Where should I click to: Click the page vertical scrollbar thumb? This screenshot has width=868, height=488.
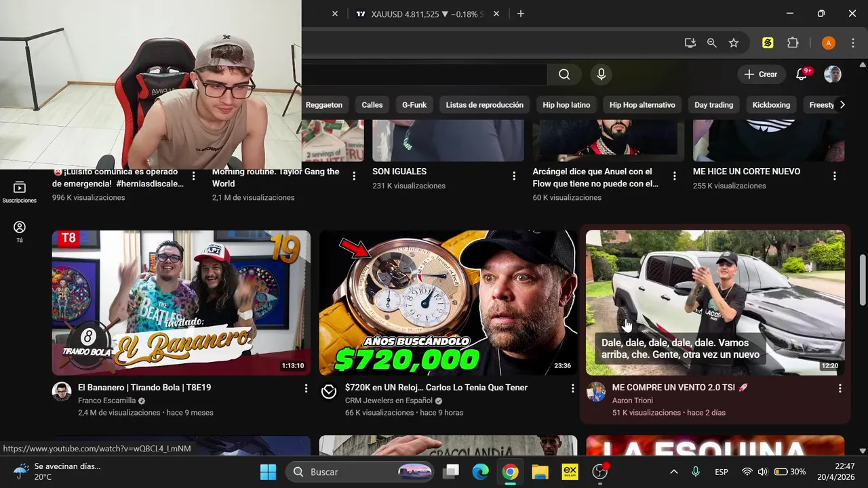click(863, 280)
